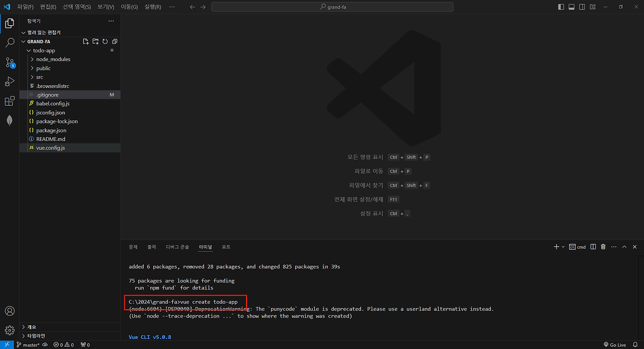This screenshot has height=349, width=644.
Task: Open the Extensions view
Action: 10,101
